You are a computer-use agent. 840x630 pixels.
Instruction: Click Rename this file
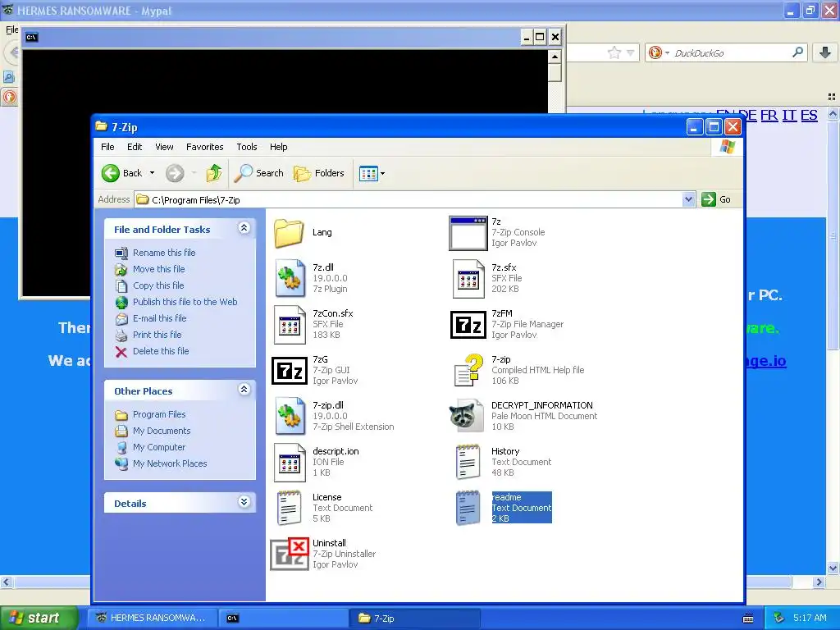(164, 253)
